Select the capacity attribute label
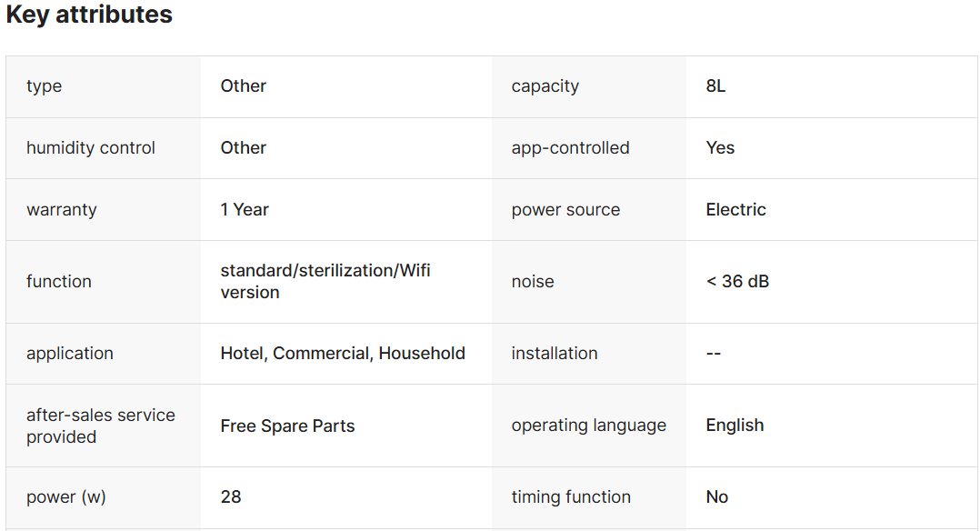The image size is (980, 531). tap(545, 86)
